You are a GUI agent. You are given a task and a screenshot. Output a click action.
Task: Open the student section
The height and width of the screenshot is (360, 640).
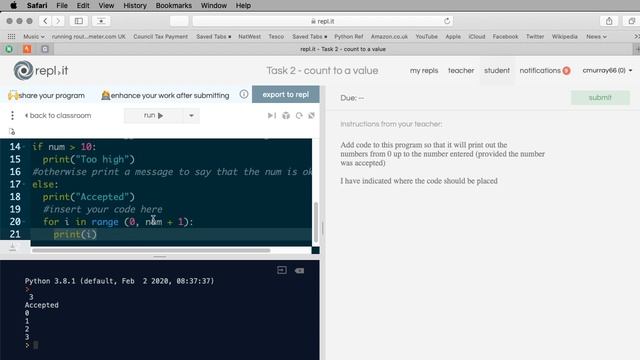point(497,70)
